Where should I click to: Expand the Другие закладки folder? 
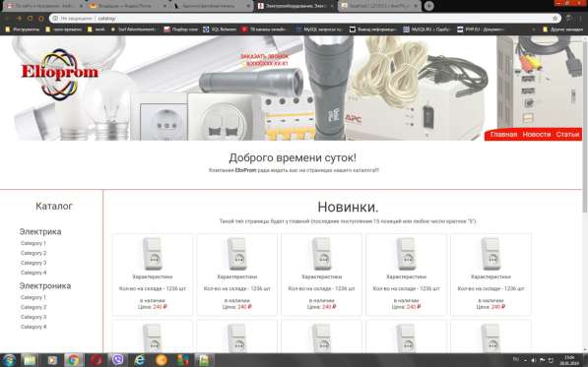click(x=562, y=30)
